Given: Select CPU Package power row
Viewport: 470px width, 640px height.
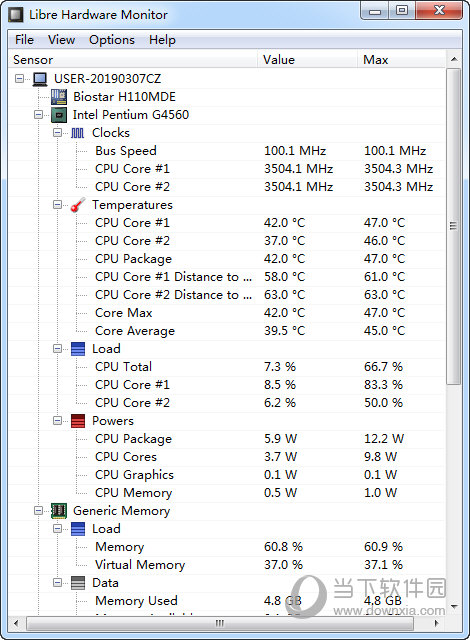Looking at the screenshot, I should [x=227, y=438].
